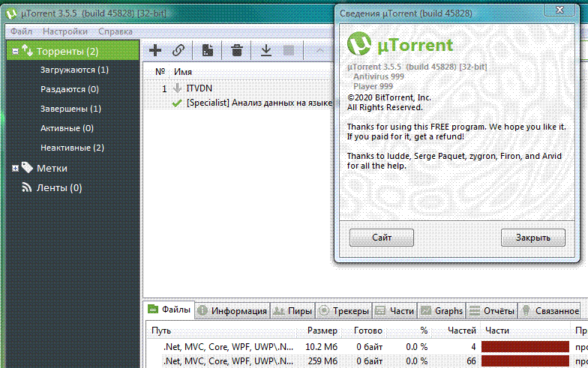Click pieces progress bar of 259 Мб file
The width and height of the screenshot is (588, 368).
(x=525, y=361)
